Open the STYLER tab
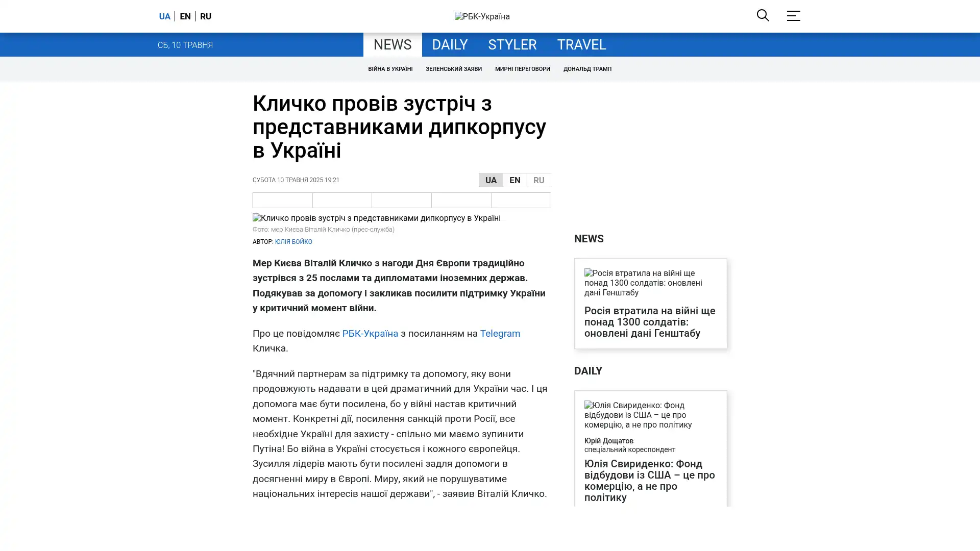Viewport: 980px width, 551px height. click(512, 45)
